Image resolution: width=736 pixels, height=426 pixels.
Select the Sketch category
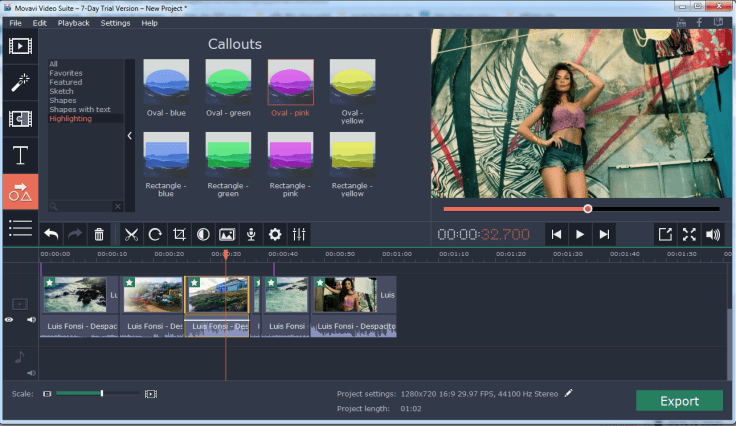click(x=61, y=91)
